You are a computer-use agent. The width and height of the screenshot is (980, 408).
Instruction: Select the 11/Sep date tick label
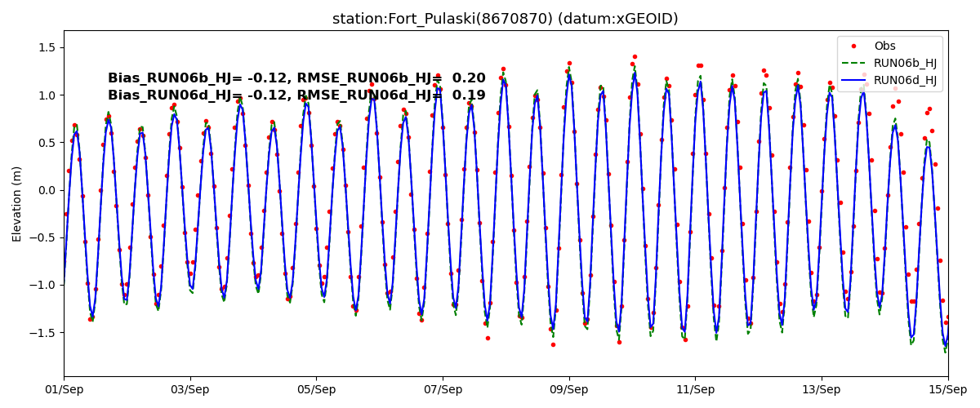coord(695,389)
